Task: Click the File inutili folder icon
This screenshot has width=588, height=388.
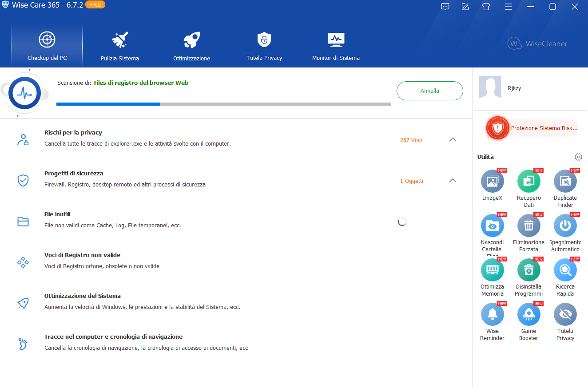Action: 23,222
